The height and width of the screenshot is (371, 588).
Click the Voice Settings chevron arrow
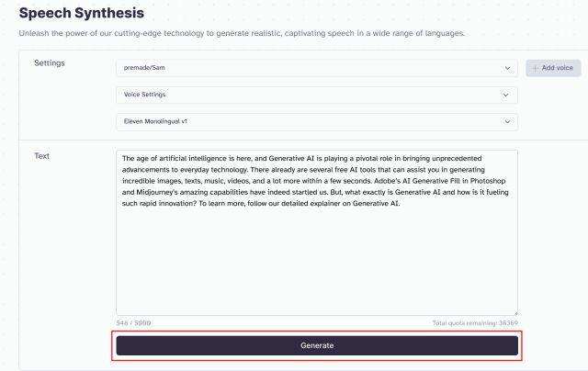pyautogui.click(x=506, y=95)
